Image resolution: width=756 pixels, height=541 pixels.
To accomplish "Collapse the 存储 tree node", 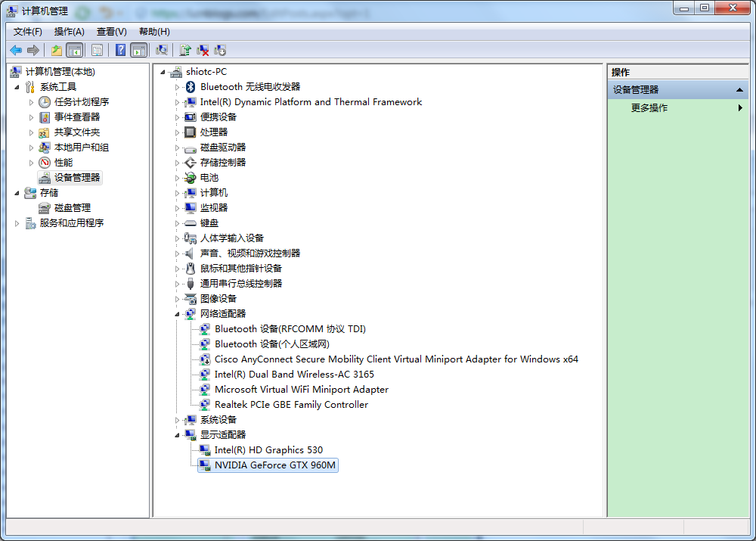I will pos(17,193).
